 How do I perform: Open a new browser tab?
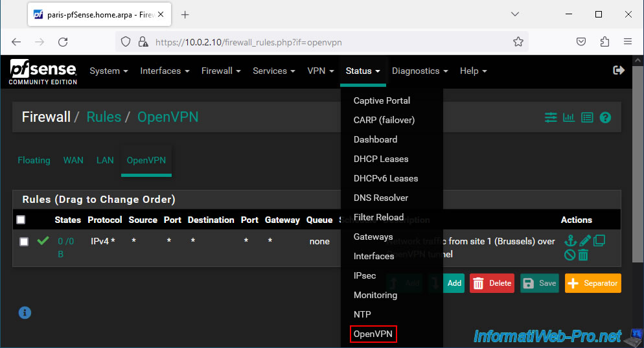[185, 15]
